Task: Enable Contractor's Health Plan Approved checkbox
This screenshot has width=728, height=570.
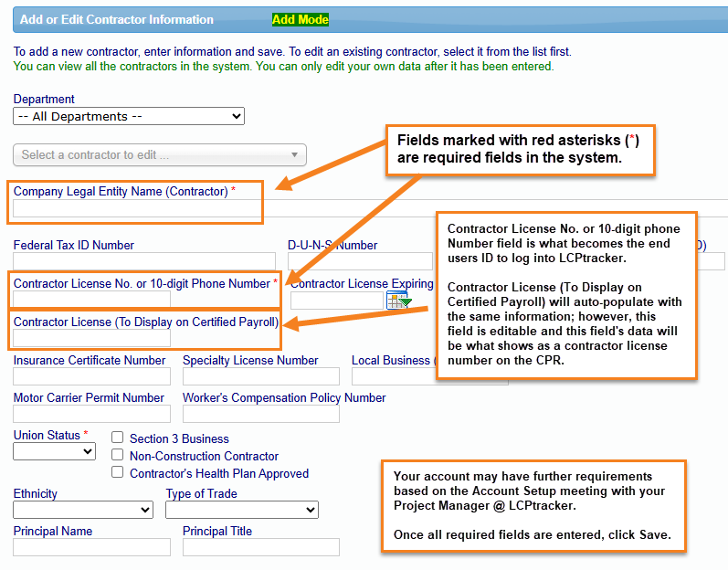Action: click(x=118, y=472)
